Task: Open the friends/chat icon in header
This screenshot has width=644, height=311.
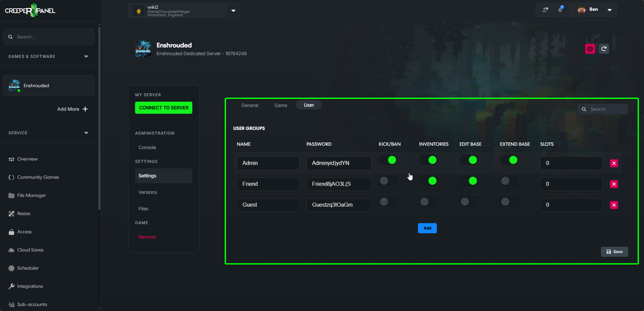Action: (x=545, y=10)
